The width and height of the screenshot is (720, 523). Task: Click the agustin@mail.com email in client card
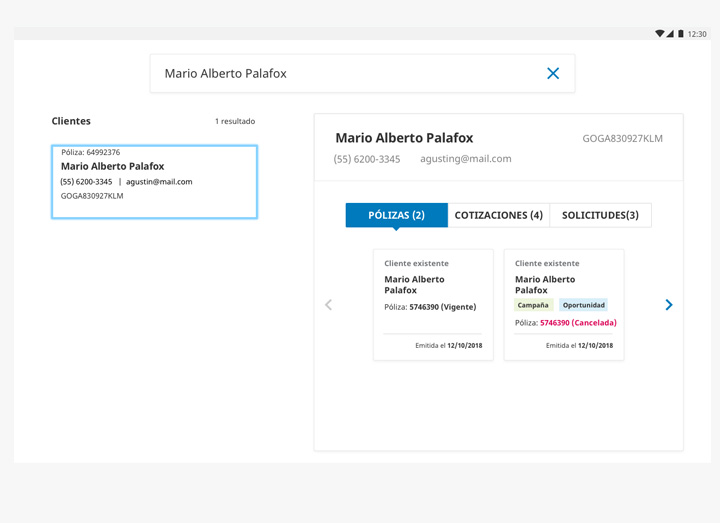click(159, 182)
